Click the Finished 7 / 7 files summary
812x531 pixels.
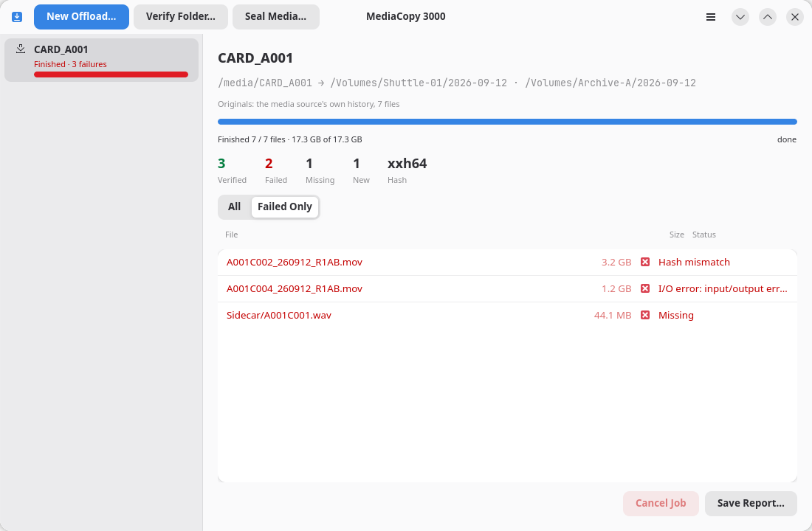click(x=289, y=139)
